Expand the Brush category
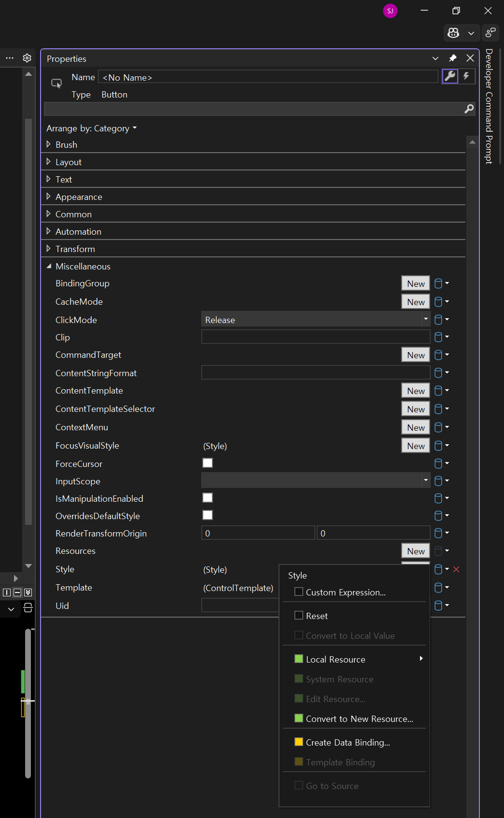Screen dimensions: 504x818 click(48, 144)
